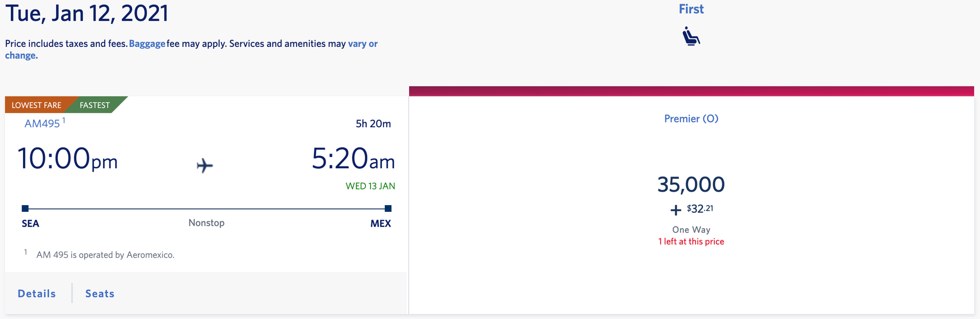Click the First class seat icon
Viewport: 980px width, 319px height.
click(x=691, y=36)
